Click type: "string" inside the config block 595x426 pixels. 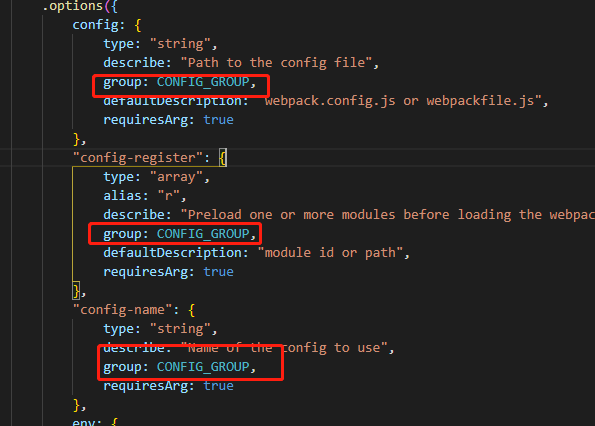160,44
